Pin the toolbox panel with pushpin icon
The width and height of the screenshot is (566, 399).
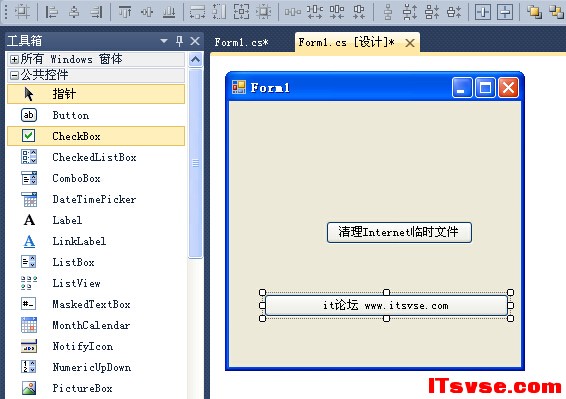pos(179,41)
